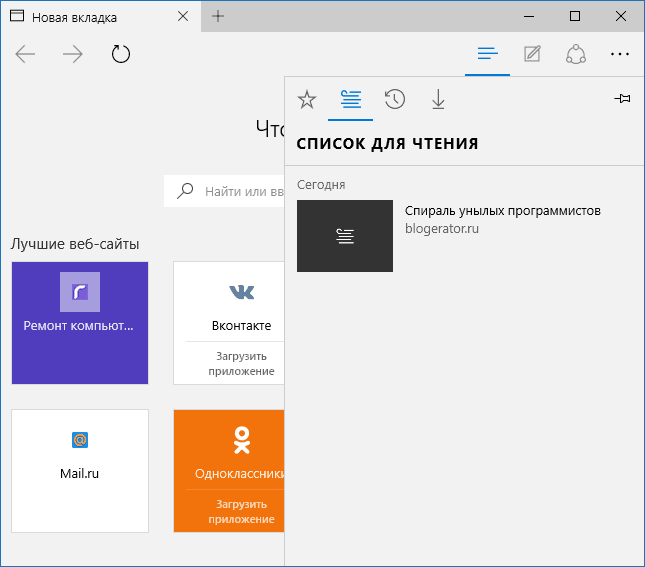Click the 'Сегодня' group heading

(x=321, y=185)
